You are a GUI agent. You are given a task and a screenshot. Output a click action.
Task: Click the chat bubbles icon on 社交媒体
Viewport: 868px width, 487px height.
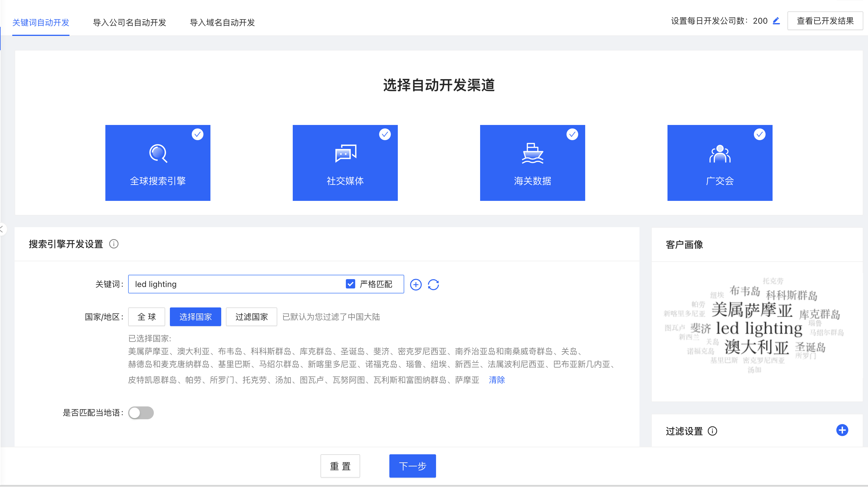pos(345,153)
